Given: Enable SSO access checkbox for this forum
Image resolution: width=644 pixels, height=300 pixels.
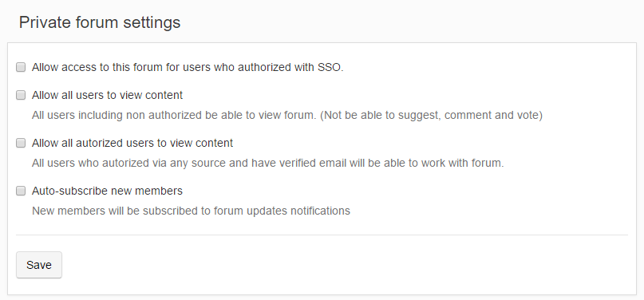Looking at the screenshot, I should pyautogui.click(x=21, y=67).
